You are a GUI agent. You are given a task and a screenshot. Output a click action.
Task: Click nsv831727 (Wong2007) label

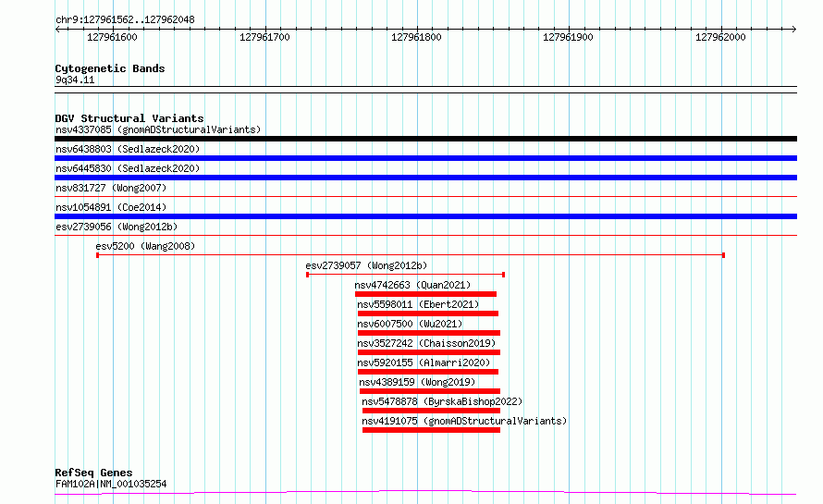point(111,188)
